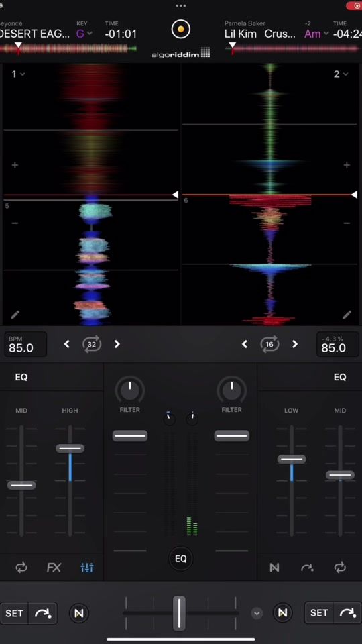Tap deck 1 volume fader handle
The image size is (362, 644).
click(129, 436)
